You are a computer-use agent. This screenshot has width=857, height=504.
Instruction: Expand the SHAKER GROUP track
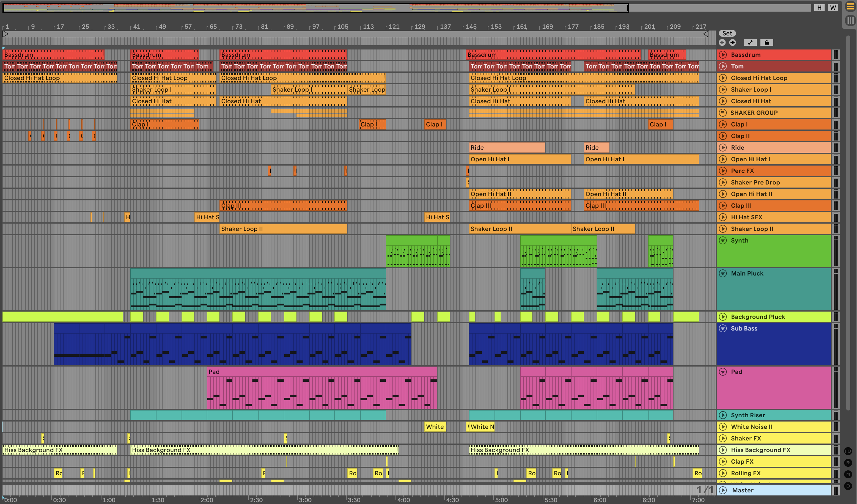[x=723, y=113]
